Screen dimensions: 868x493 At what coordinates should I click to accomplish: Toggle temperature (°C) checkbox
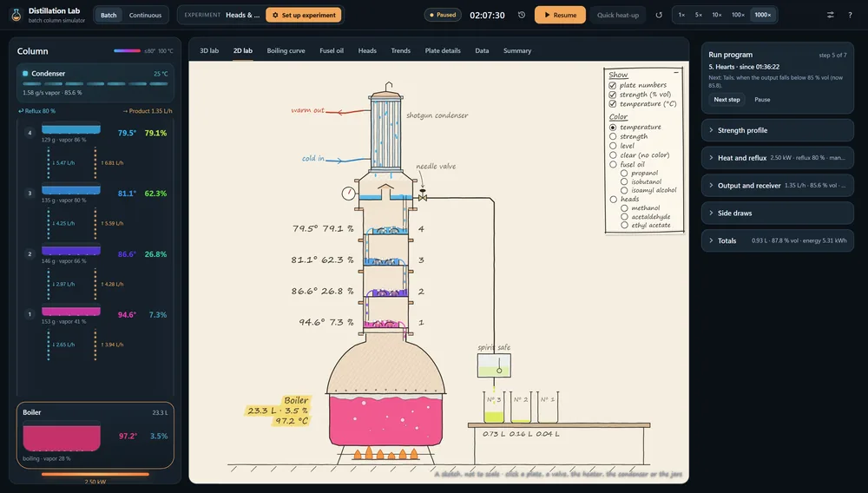tap(612, 104)
